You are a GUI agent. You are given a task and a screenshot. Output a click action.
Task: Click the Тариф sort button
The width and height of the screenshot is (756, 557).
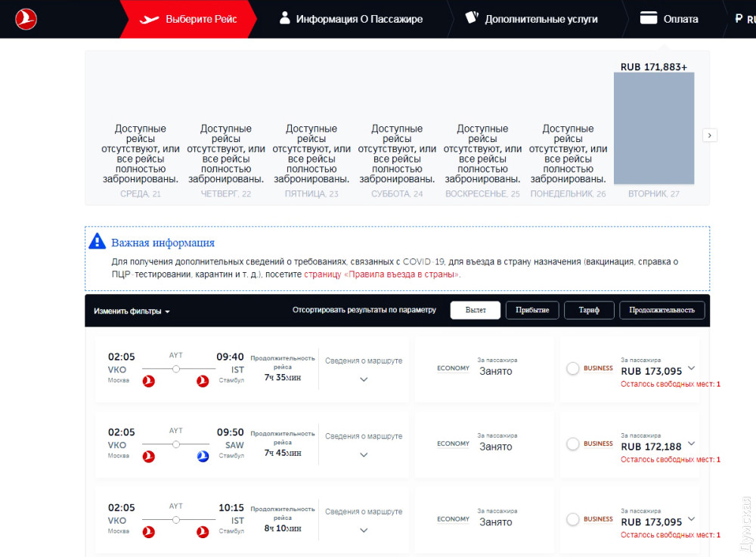click(x=589, y=311)
